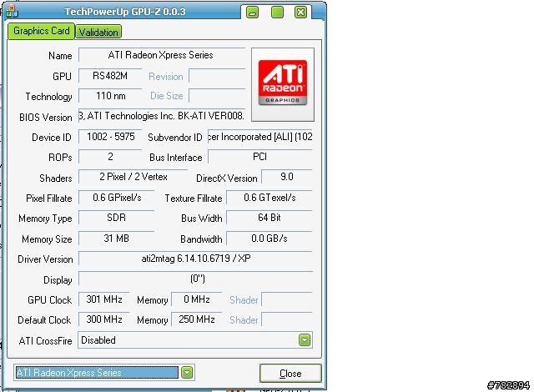Click the Display field showing (0")
The width and height of the screenshot is (534, 392).
coord(195,279)
